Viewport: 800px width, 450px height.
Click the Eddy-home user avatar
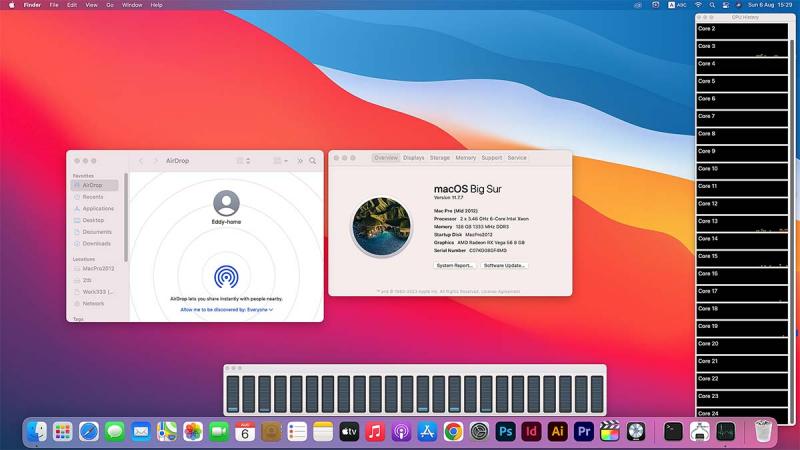pos(226,203)
